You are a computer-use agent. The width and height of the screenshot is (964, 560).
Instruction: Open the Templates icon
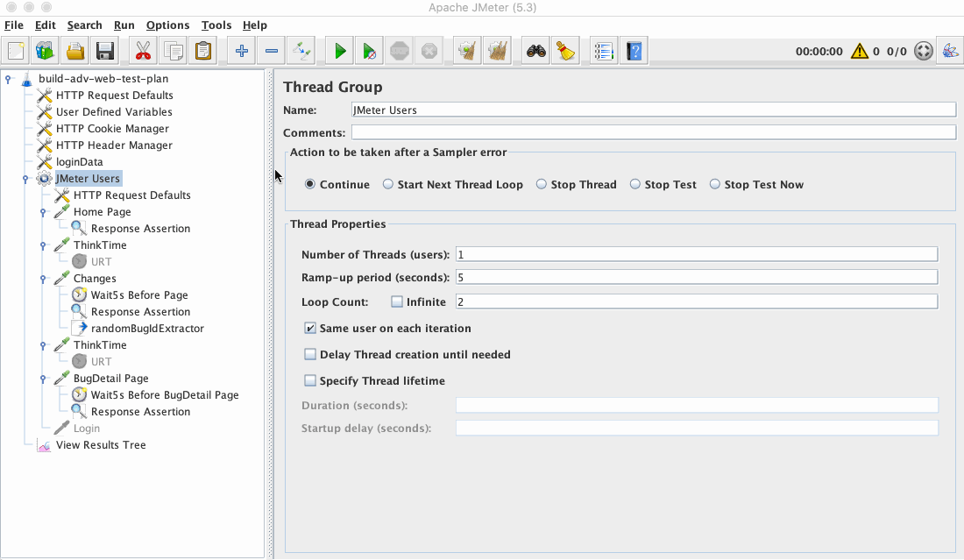click(x=45, y=51)
